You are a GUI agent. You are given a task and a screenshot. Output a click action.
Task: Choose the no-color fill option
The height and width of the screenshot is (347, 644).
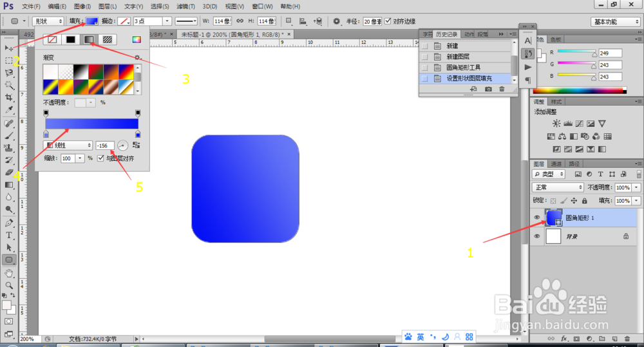click(x=52, y=39)
